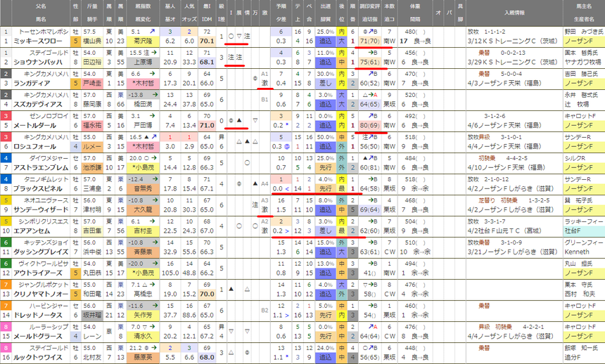Click odds value 105.0 in アウトライアーズ row
Image resolution: width=605 pixels, height=364 pixels.
point(170,273)
